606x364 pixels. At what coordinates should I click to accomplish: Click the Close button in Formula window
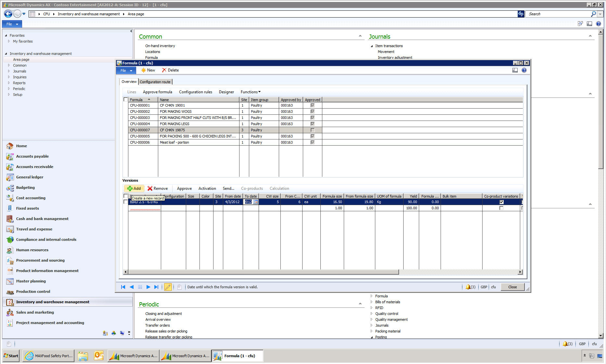coord(512,287)
